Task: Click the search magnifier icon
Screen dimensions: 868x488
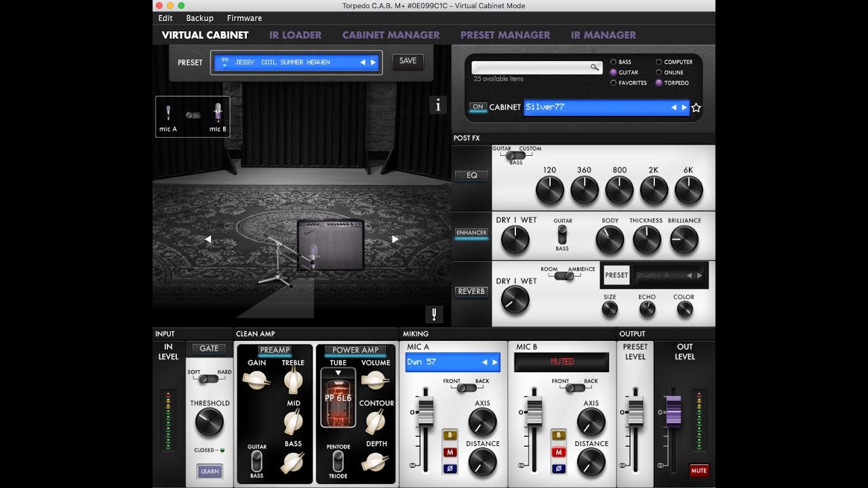Action: tap(594, 67)
